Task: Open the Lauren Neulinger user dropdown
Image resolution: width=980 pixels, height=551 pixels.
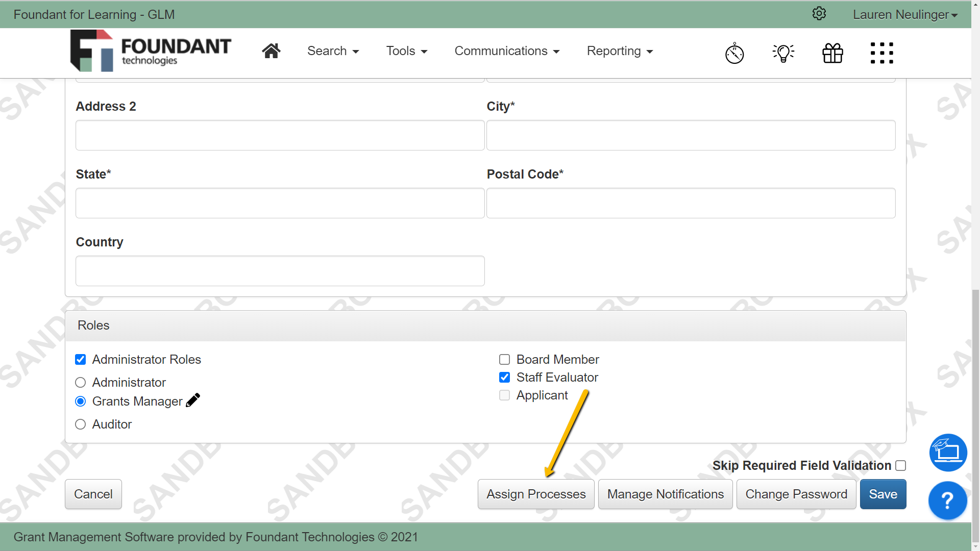Action: tap(905, 14)
